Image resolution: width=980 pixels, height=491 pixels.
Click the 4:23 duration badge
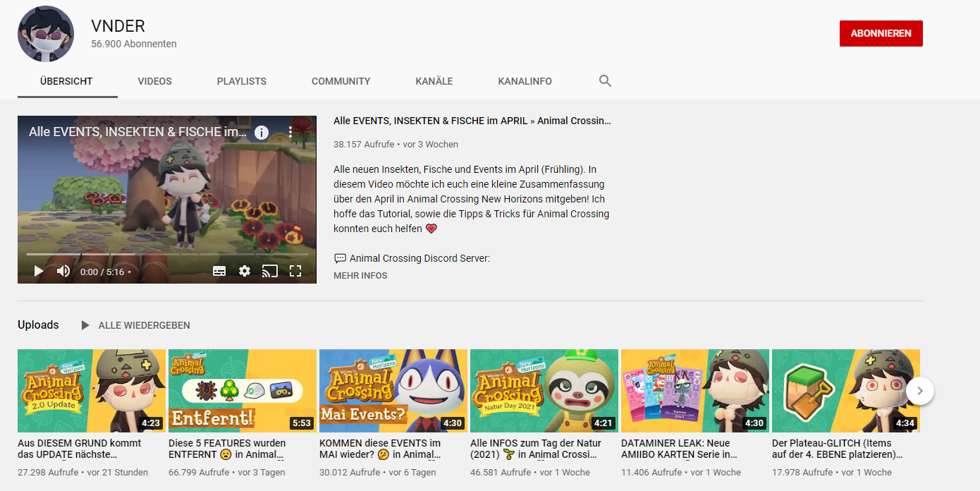pos(151,423)
